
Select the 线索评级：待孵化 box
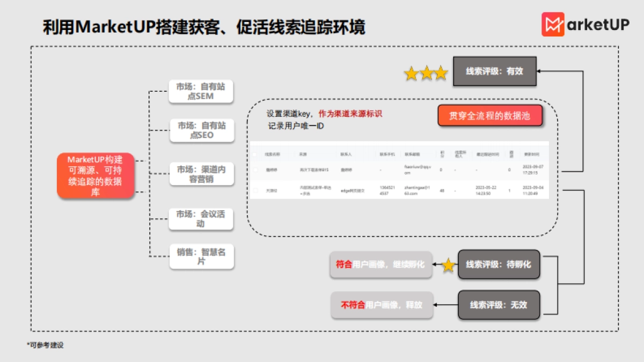pyautogui.click(x=499, y=264)
